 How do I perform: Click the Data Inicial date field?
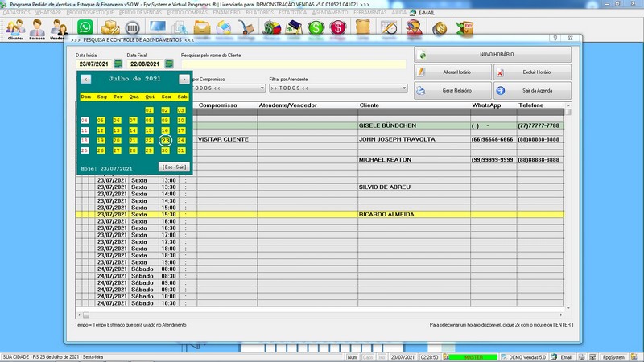coord(94,64)
